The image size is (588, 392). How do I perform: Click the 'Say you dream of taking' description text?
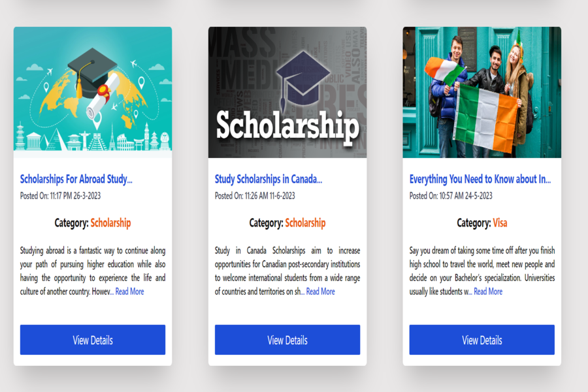(x=482, y=265)
